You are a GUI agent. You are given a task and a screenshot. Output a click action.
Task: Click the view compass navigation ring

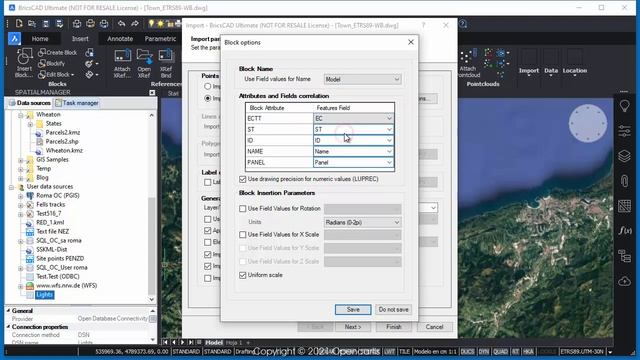588,123
